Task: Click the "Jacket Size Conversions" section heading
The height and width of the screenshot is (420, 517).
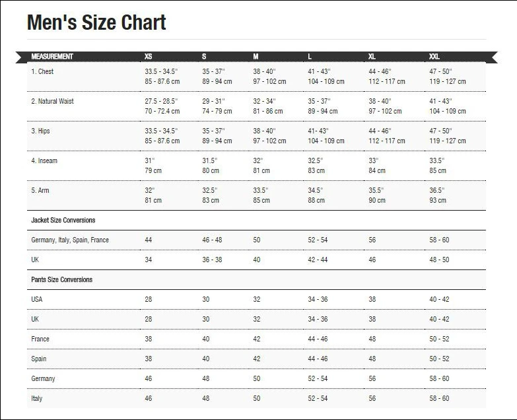Action: (x=63, y=220)
